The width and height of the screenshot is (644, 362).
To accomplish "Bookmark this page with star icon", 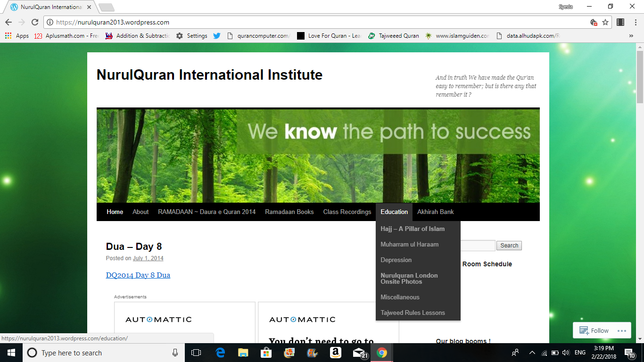I will (x=605, y=22).
